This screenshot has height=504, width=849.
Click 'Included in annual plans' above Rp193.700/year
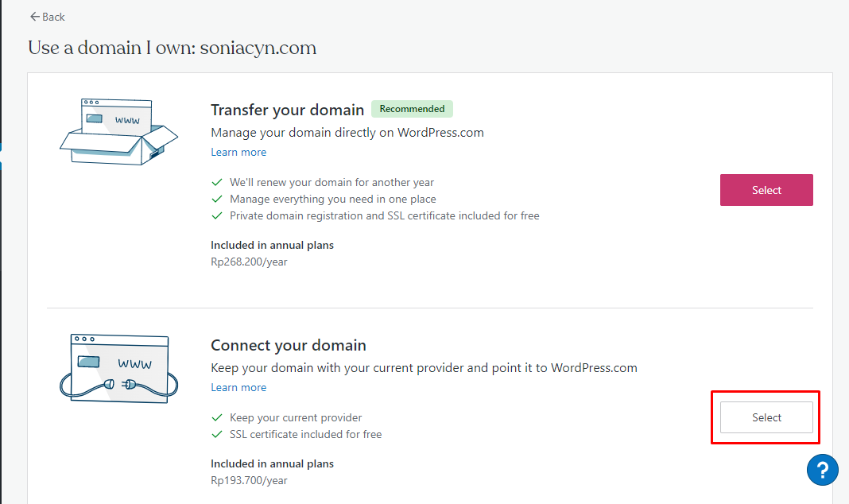pos(273,464)
